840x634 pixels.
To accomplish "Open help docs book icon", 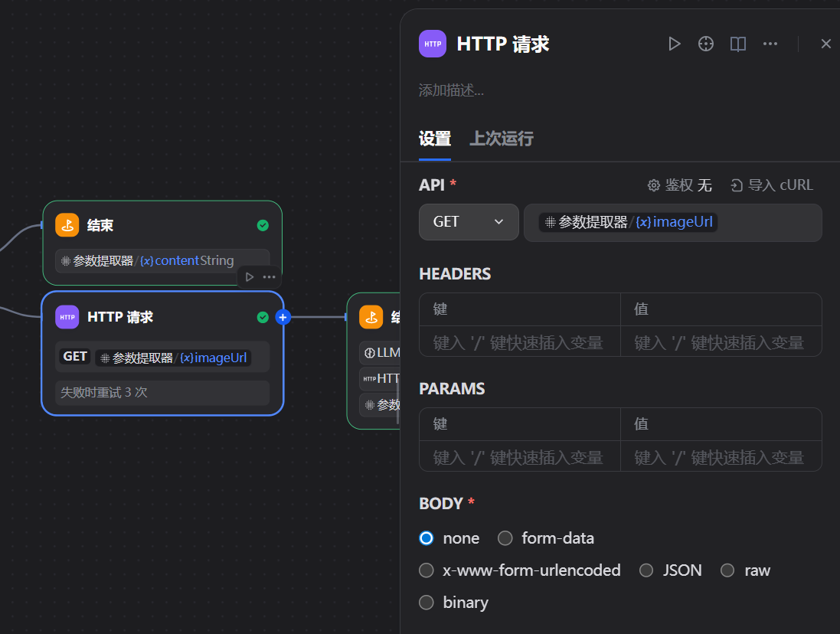I will pos(738,44).
